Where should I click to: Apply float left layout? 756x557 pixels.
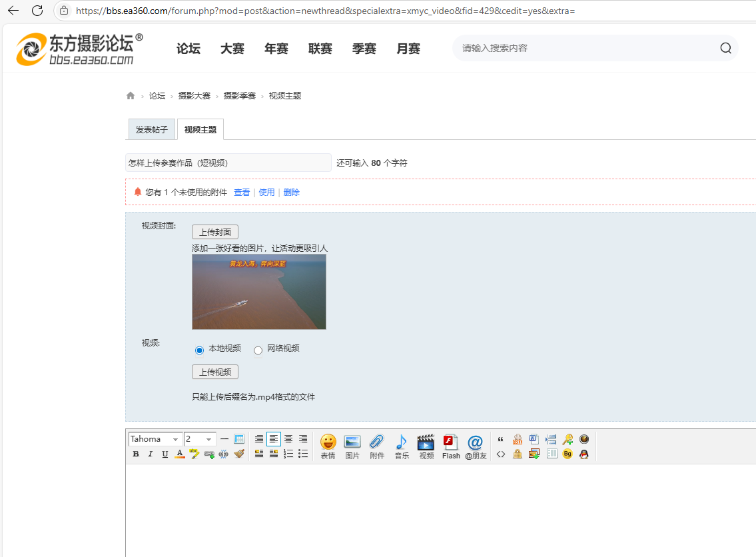[x=259, y=454]
